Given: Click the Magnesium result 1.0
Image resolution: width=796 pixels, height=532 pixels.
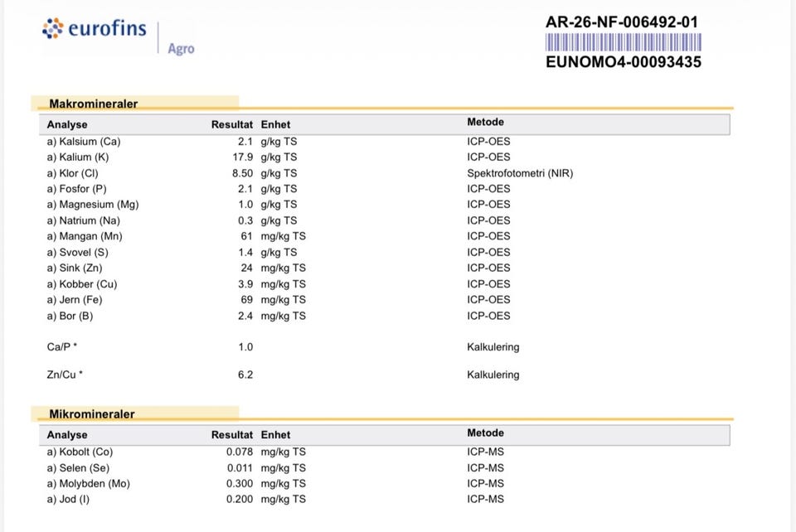Looking at the screenshot, I should [x=245, y=205].
